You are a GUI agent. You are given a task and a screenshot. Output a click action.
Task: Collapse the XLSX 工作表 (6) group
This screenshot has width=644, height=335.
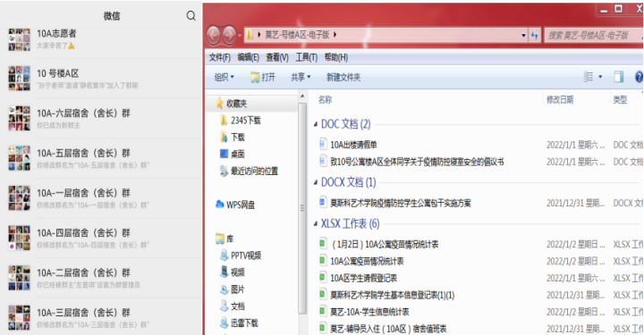(x=316, y=223)
